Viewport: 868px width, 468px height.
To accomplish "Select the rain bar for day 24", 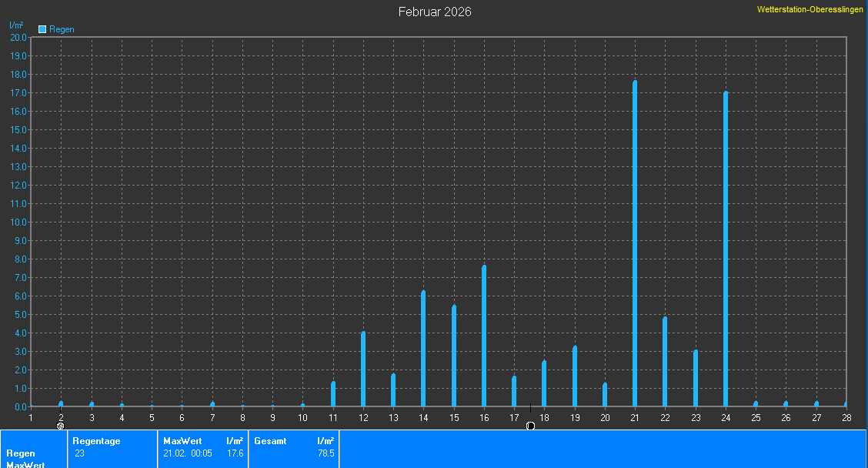I will tap(726, 249).
